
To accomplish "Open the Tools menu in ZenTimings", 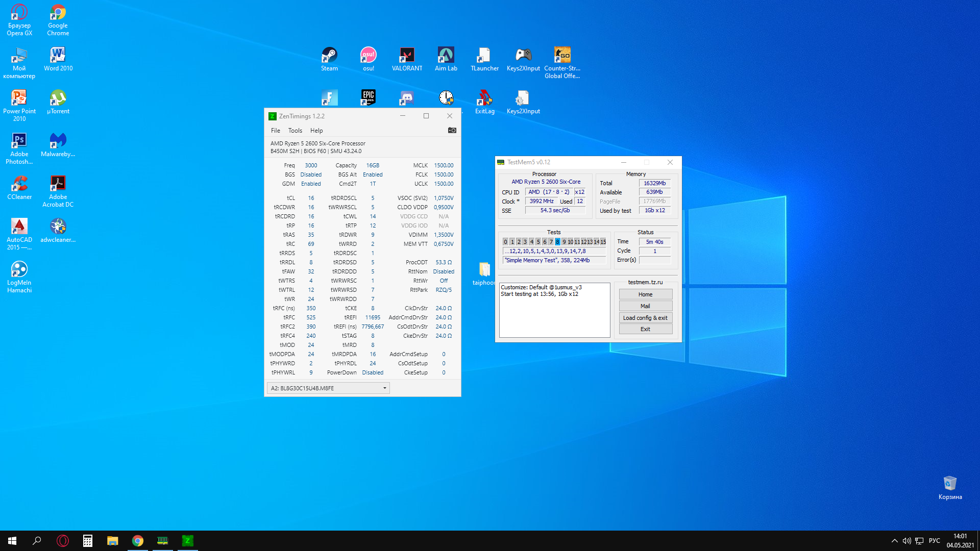I will [x=295, y=131].
